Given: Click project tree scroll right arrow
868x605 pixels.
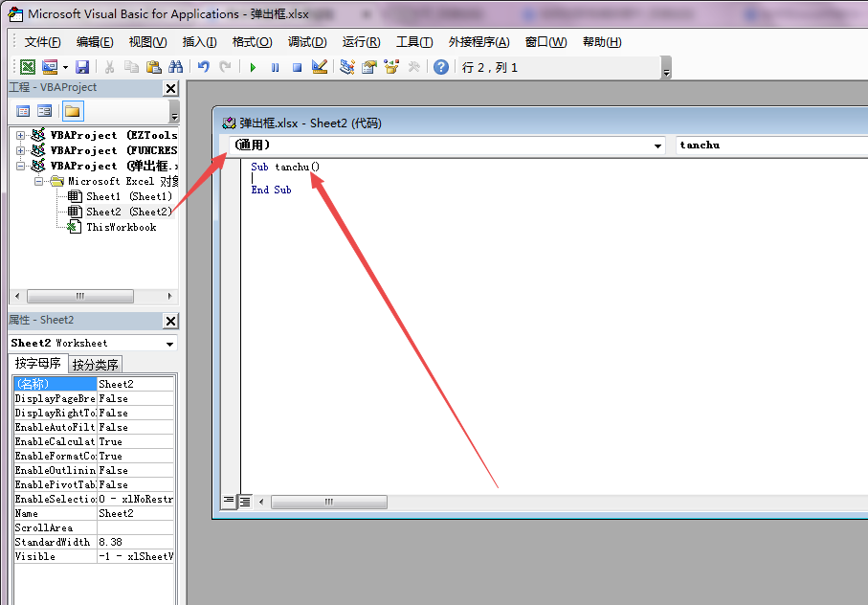Looking at the screenshot, I should click(x=169, y=296).
